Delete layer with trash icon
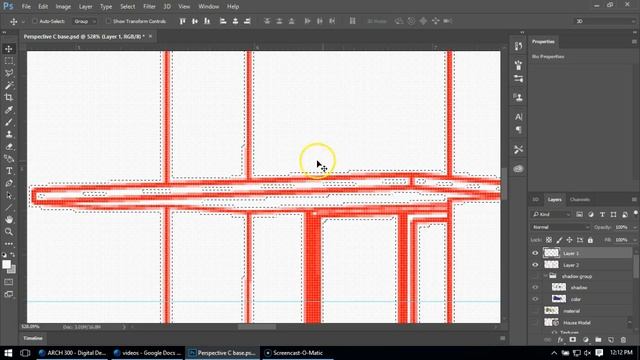 [x=623, y=340]
